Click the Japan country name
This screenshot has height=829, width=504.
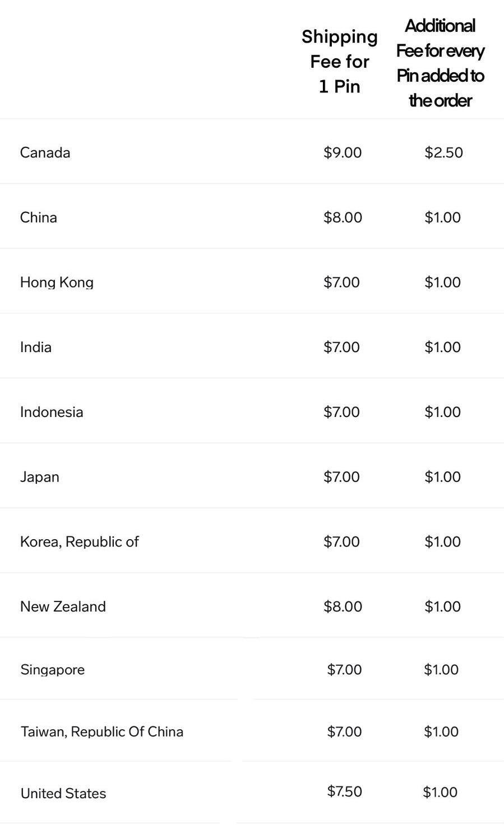(39, 477)
